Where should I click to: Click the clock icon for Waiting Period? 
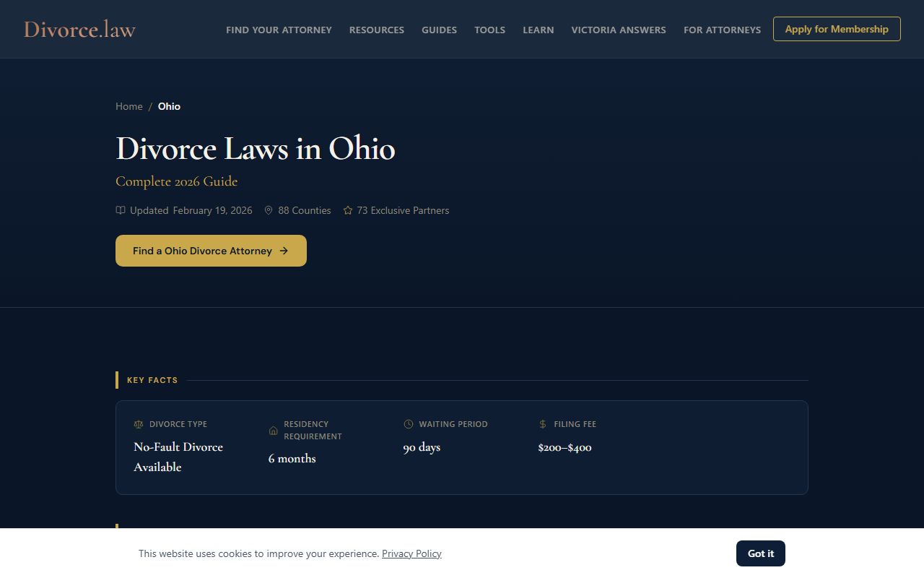pyautogui.click(x=409, y=424)
